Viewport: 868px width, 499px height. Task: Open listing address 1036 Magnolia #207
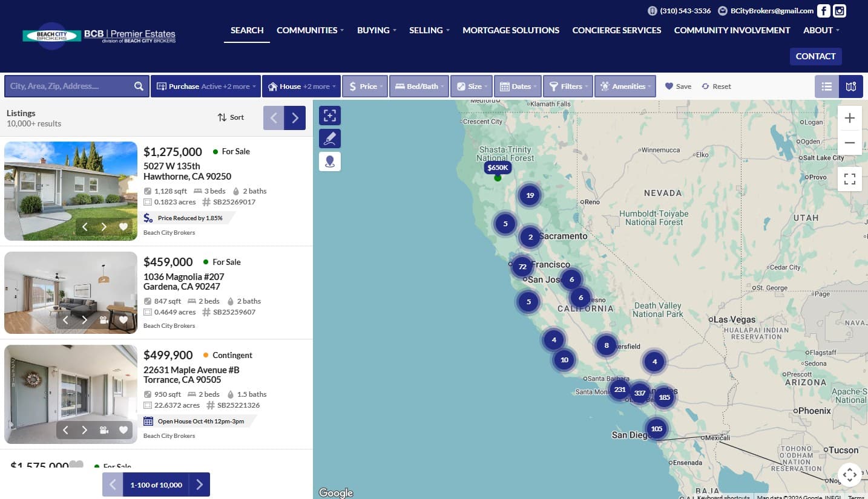click(x=183, y=282)
